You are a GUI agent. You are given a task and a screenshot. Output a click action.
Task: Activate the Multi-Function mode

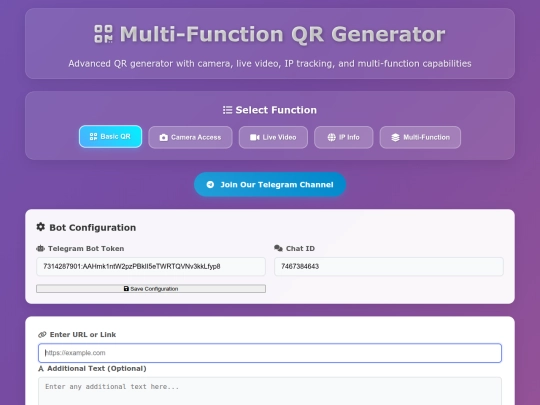(420, 137)
